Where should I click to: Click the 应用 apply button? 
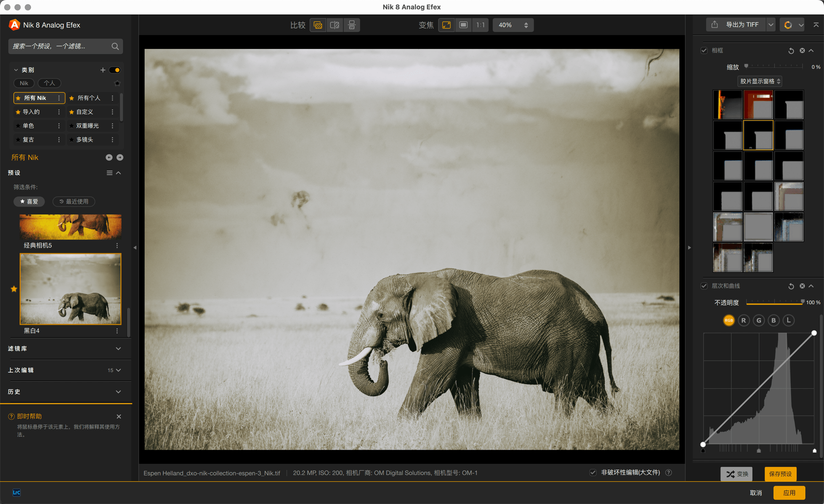tap(789, 493)
